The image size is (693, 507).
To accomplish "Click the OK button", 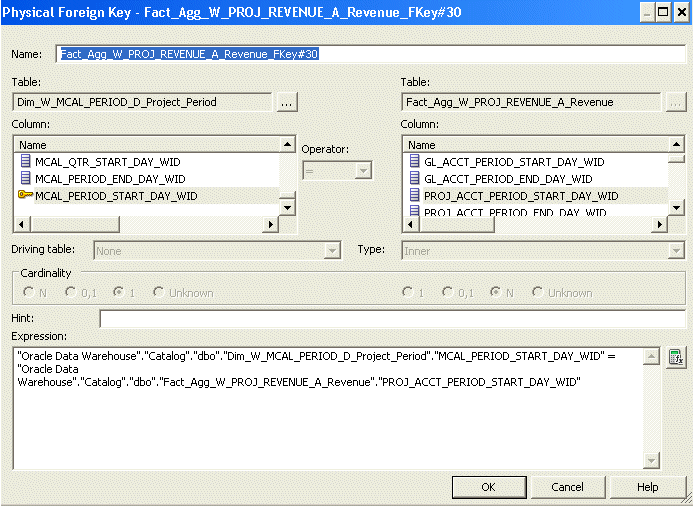I will 488,487.
